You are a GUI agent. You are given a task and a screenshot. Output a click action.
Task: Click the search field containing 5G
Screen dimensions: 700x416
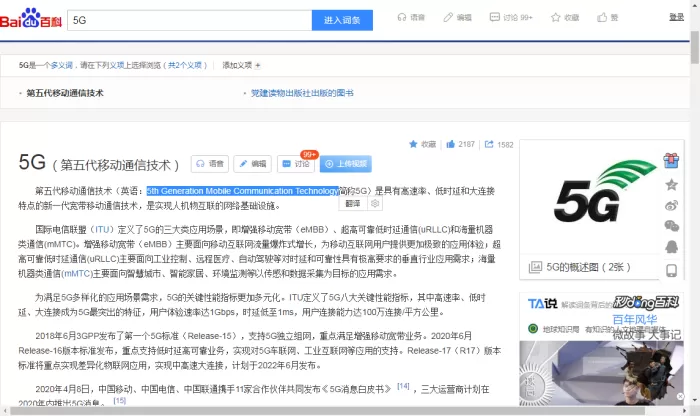[190, 21]
